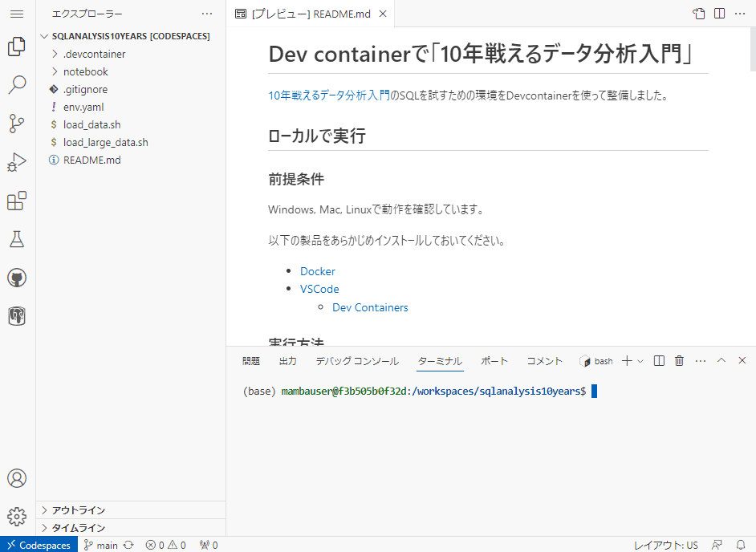This screenshot has height=552, width=756.
Task: Switch to the 出力 panel tab
Action: [x=288, y=361]
